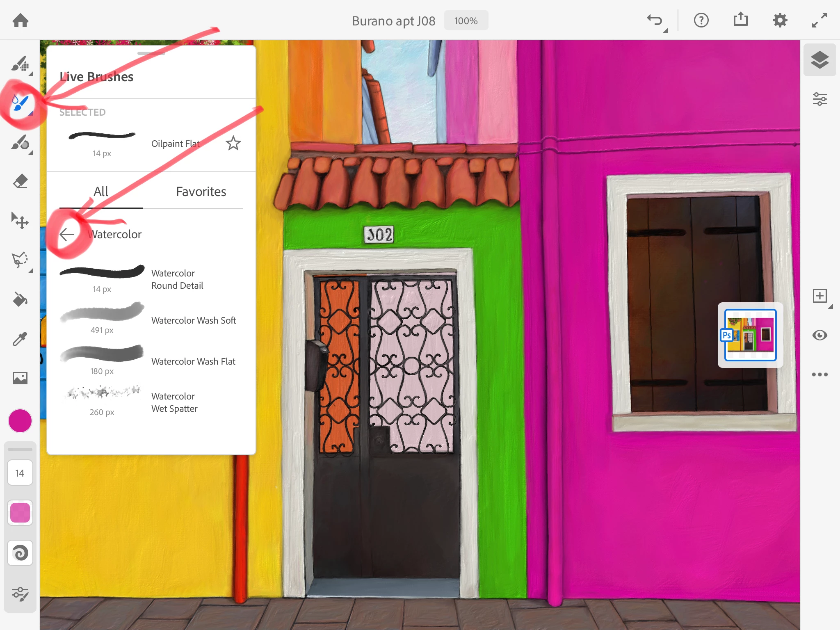Select the Transform move tool
The height and width of the screenshot is (630, 840).
(20, 221)
